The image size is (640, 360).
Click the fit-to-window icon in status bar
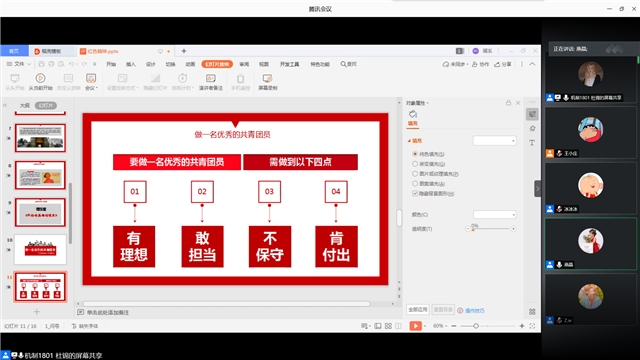point(532,326)
